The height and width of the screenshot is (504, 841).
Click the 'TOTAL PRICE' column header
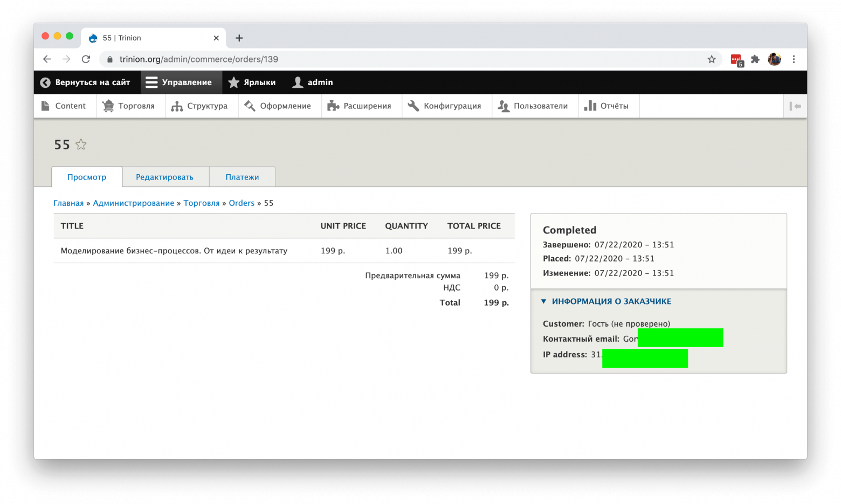(474, 226)
